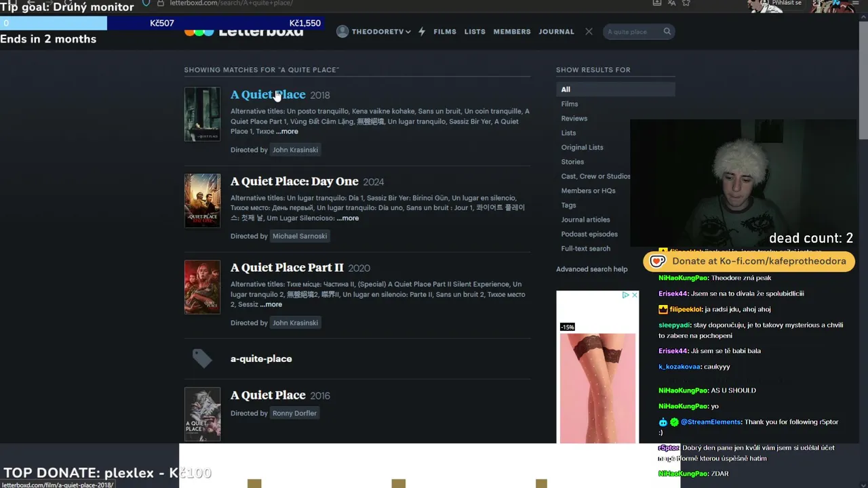Viewport: 868px width, 488px height.
Task: Click the THEODORETV profile avatar
Action: tap(342, 32)
